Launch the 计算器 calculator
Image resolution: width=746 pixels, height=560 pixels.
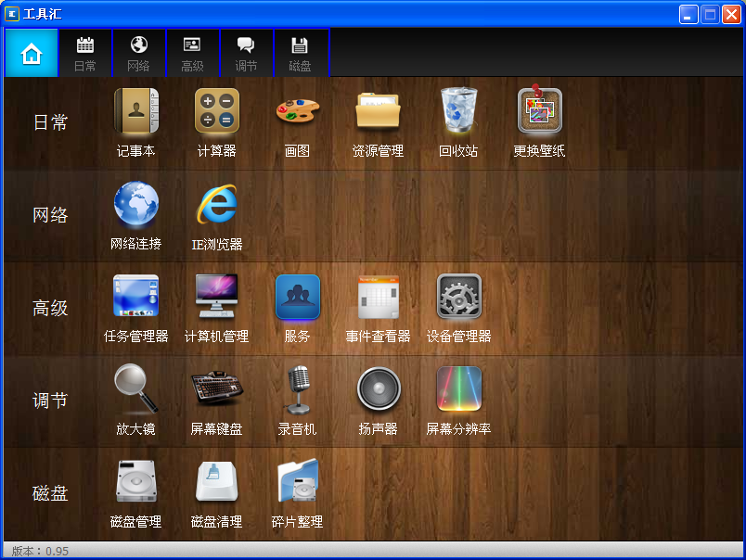pyautogui.click(x=217, y=110)
